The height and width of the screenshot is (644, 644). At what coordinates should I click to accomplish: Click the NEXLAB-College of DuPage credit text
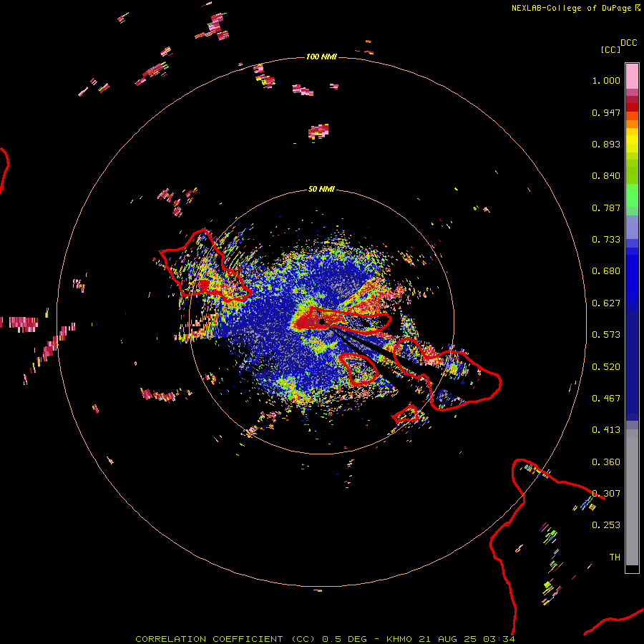571,8
